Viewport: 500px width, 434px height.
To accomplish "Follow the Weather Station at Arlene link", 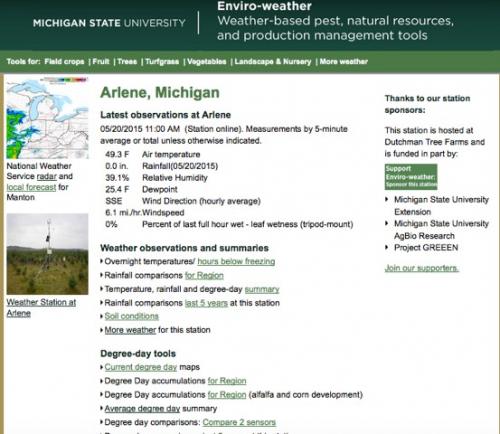I will 41,308.
